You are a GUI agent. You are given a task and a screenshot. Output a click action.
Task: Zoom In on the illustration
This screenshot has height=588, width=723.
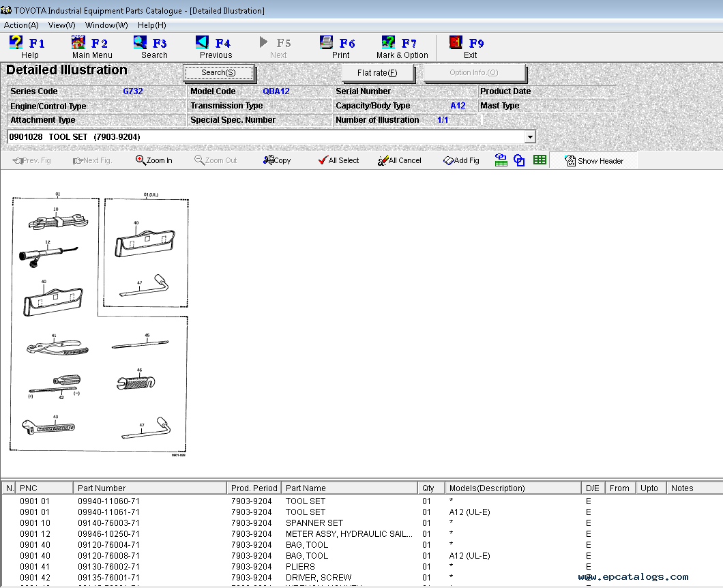154,160
